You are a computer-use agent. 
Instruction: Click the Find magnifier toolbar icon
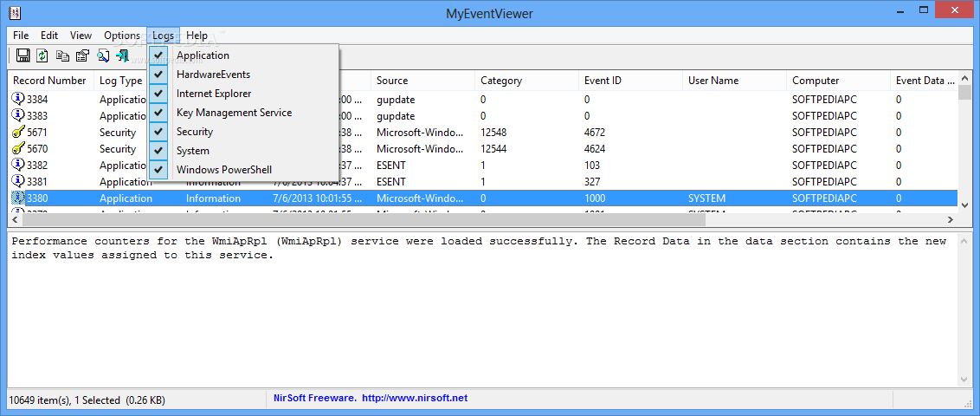tap(102, 55)
